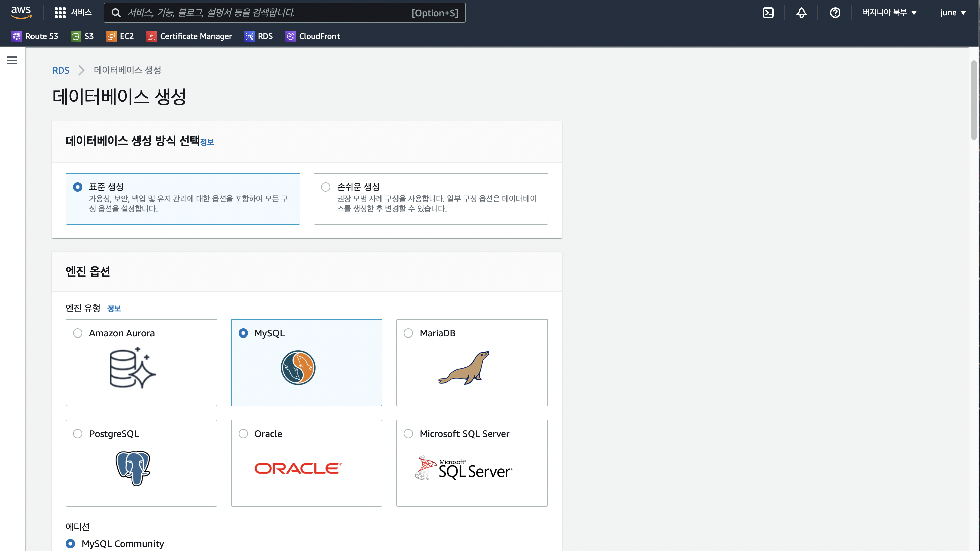Click the 엔진 옵션 section heading
The height and width of the screenshot is (551, 980).
point(88,271)
